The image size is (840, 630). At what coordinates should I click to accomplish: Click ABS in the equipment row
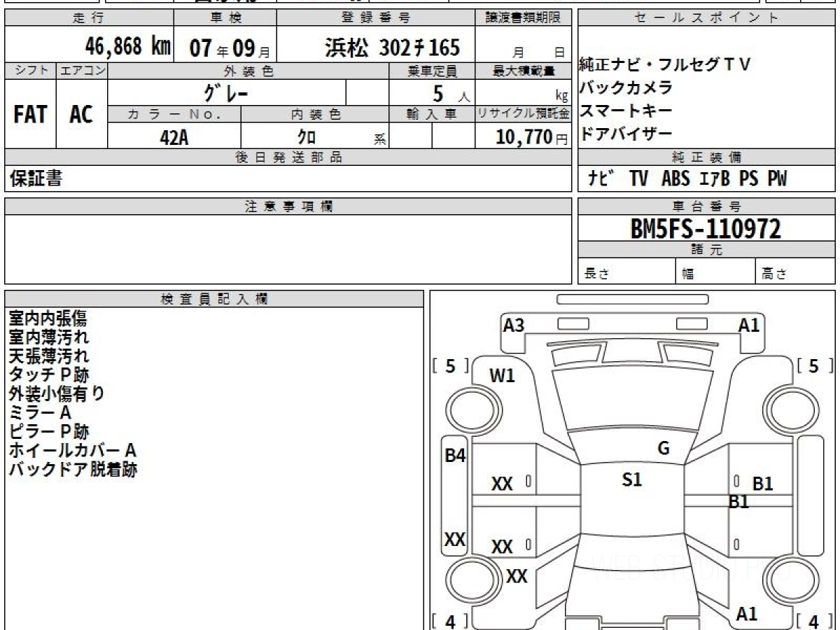coord(675,179)
